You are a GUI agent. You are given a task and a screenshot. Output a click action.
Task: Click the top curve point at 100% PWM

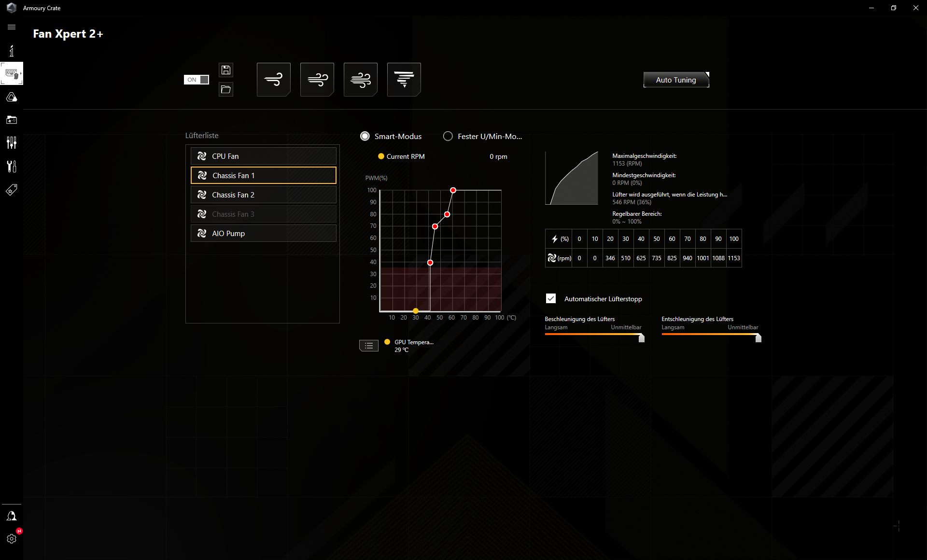(453, 190)
